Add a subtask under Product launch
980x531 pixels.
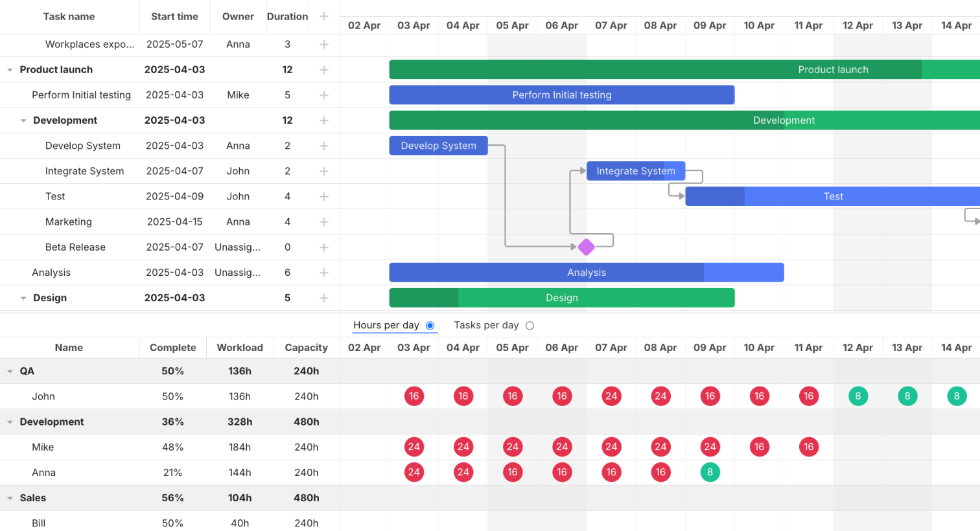[x=324, y=69]
